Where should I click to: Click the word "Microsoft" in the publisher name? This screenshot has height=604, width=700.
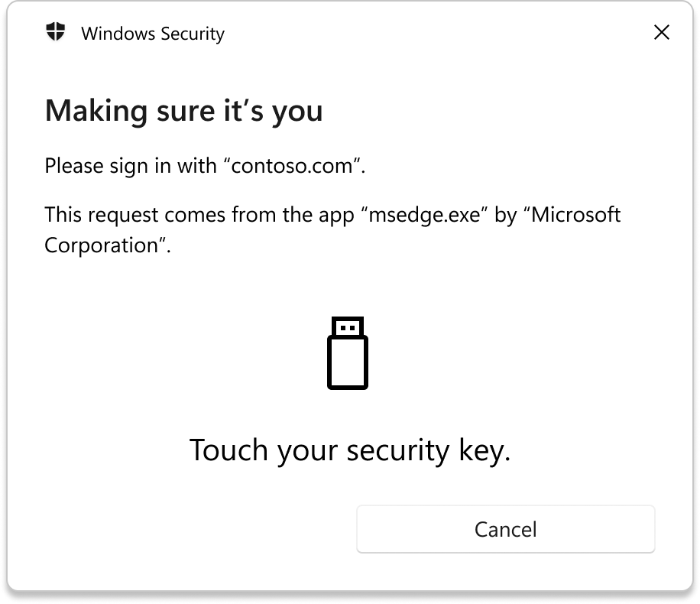click(576, 214)
